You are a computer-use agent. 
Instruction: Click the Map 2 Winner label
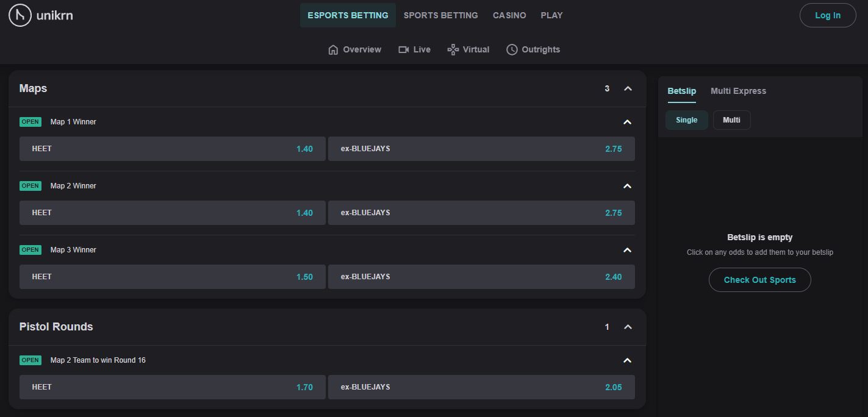(x=73, y=186)
